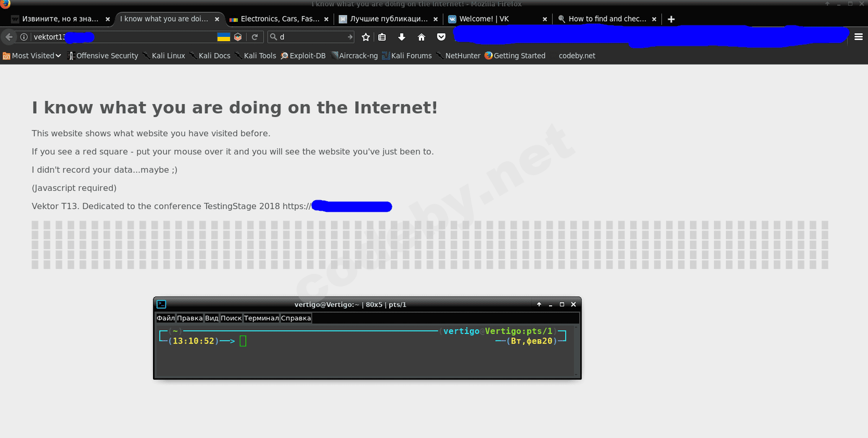
Task: Close the 'Извините, но я зна...' tab
Action: coord(107,19)
